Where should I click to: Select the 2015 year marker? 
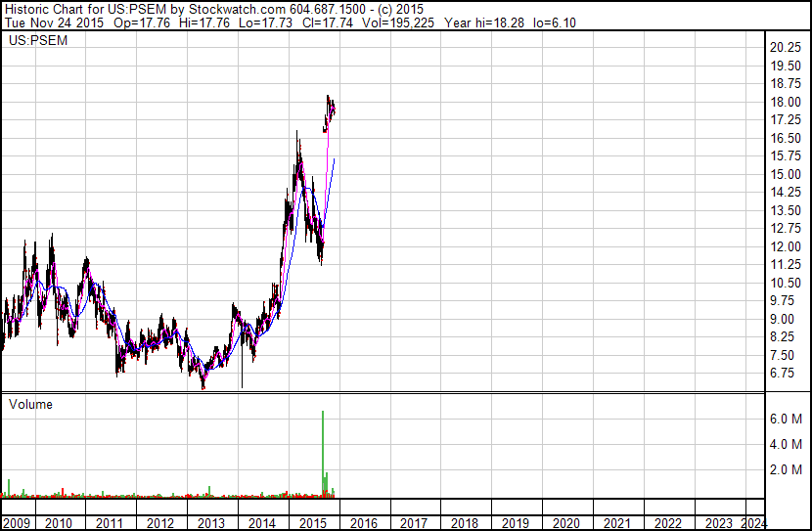tap(313, 523)
